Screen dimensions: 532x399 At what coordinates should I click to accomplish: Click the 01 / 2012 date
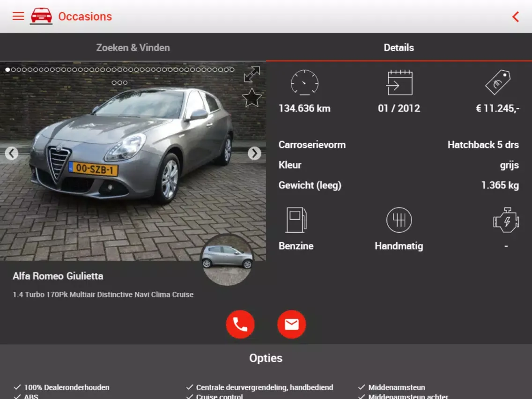pos(399,108)
